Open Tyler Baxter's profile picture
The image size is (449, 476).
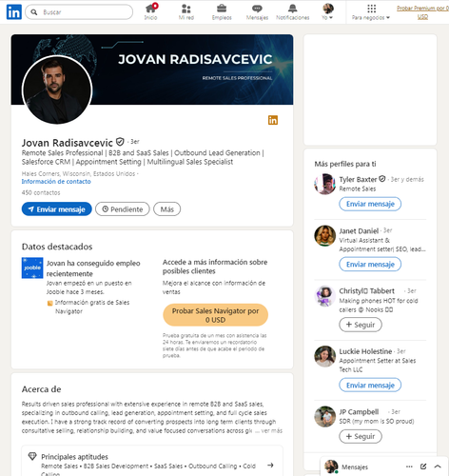[x=325, y=184]
